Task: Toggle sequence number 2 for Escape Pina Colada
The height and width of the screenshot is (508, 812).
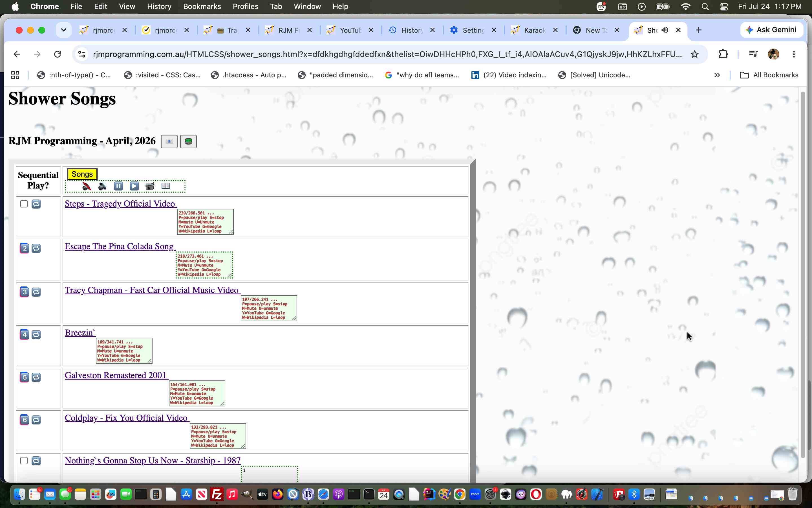Action: point(25,248)
